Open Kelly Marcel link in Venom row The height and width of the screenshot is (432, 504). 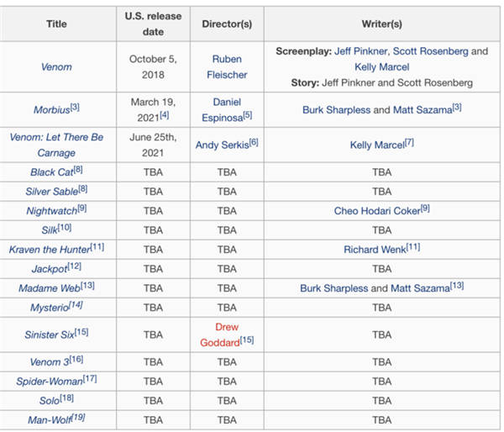click(382, 67)
